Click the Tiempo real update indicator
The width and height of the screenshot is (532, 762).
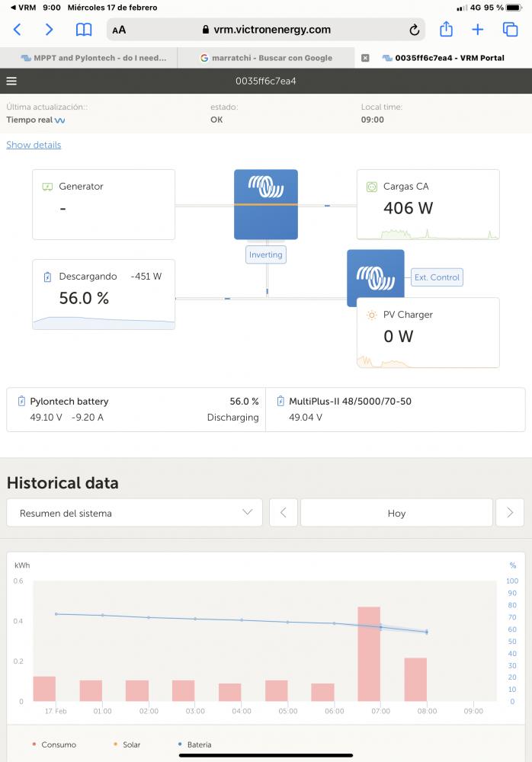tap(36, 120)
